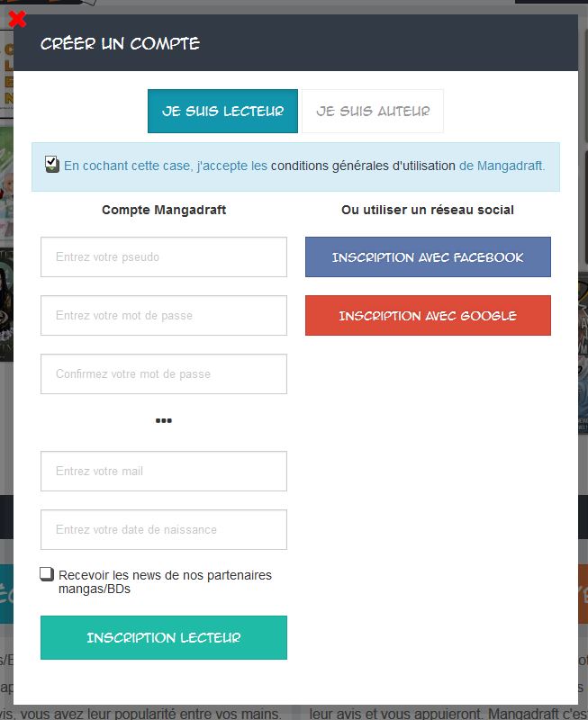Image resolution: width=588 pixels, height=720 pixels.
Task: Click the terms acceptance text En cochant cette case
Action: 128,166
